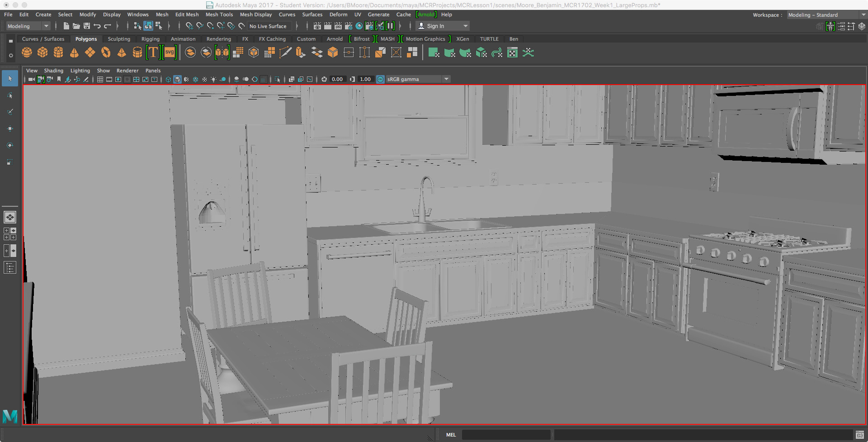Toggle the viewport grid display
The width and height of the screenshot is (868, 442).
click(x=100, y=79)
